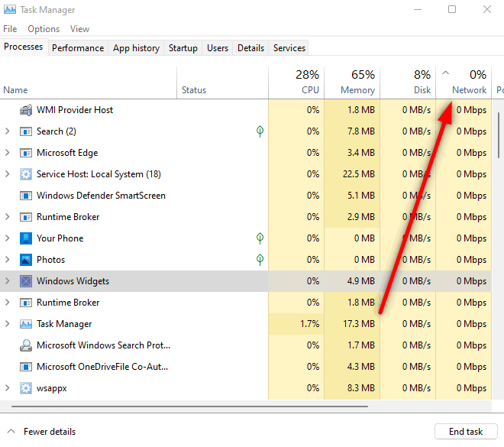Screen dimensions: 504x447
Task: Expand the Photos process group
Action: coord(8,260)
